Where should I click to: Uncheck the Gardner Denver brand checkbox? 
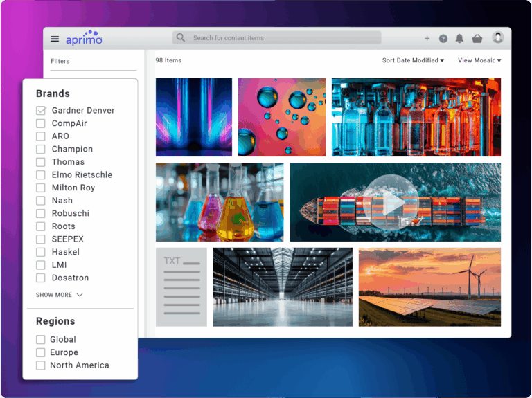pyautogui.click(x=41, y=111)
